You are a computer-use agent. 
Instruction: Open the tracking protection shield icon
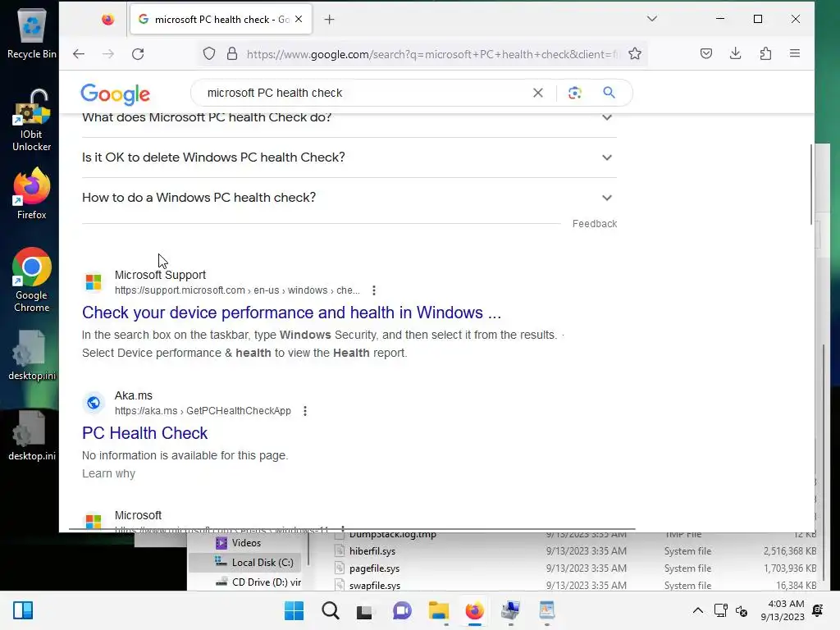click(x=209, y=53)
